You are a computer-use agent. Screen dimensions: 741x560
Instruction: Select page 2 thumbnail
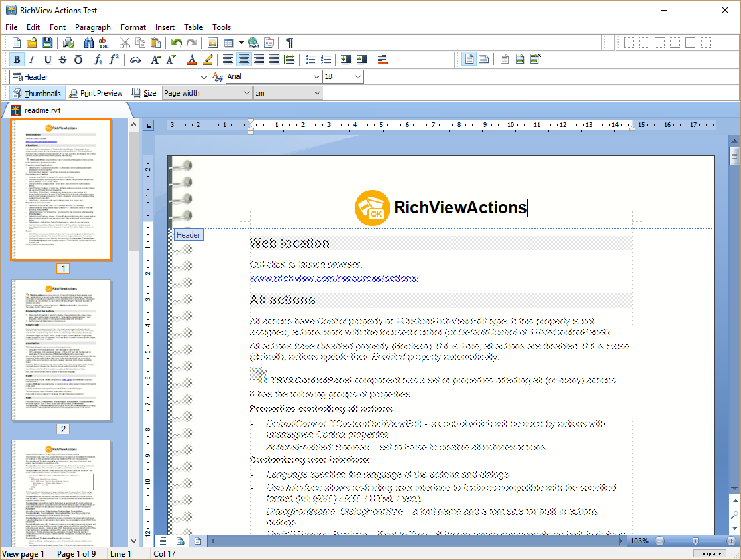[x=62, y=351]
